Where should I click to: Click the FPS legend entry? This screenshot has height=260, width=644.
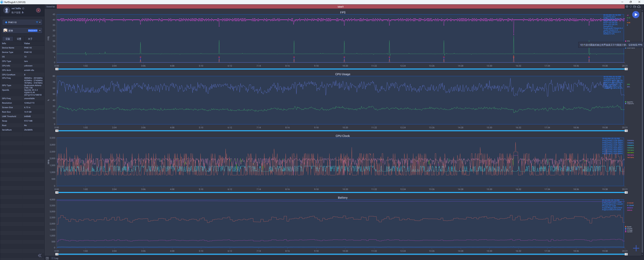click(627, 41)
